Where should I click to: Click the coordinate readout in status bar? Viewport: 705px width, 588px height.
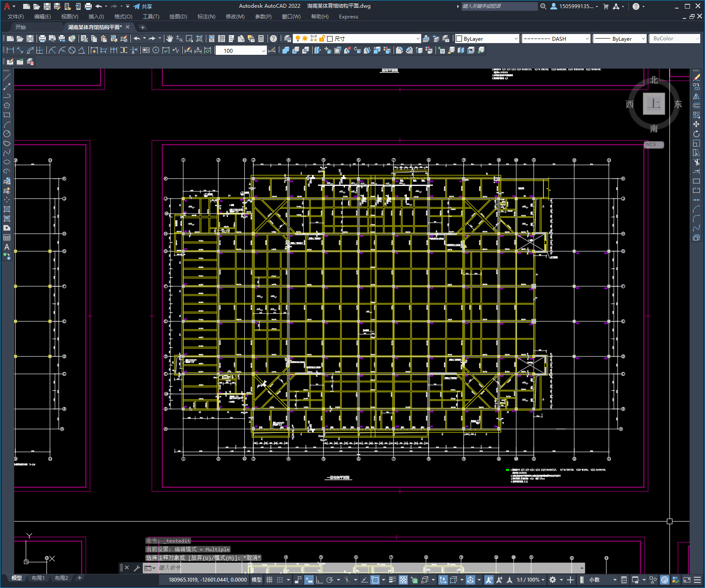click(x=208, y=580)
